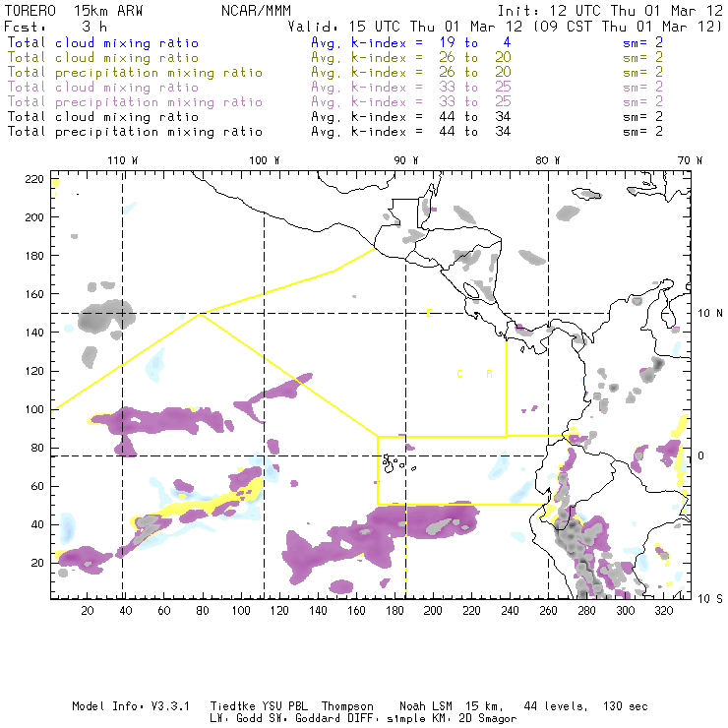Click the yellow 'E' marker on map
Screen dimensions: 728x728
point(430,313)
